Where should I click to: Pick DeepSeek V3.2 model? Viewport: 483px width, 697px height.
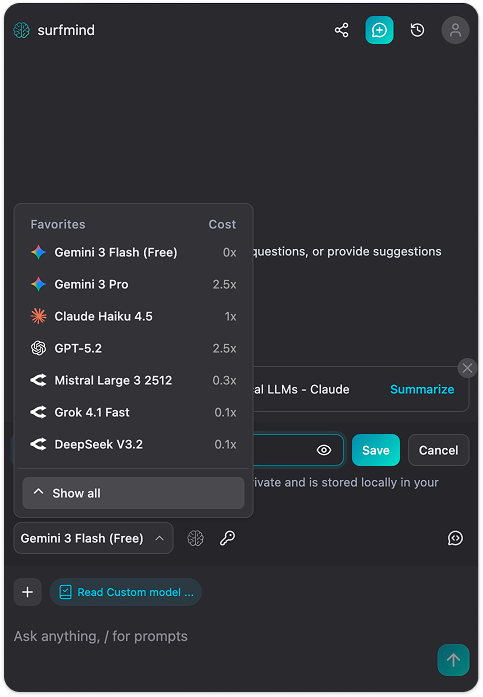point(133,444)
